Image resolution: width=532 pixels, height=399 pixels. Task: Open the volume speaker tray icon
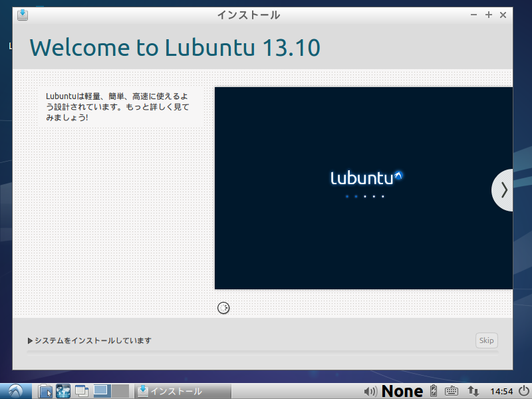pos(370,392)
